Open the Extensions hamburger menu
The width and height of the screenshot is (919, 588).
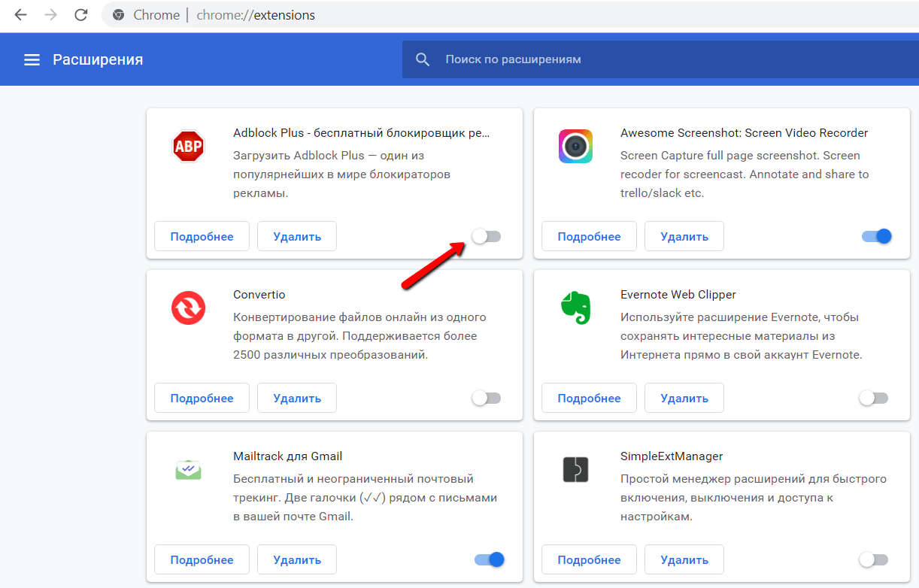pyautogui.click(x=32, y=59)
